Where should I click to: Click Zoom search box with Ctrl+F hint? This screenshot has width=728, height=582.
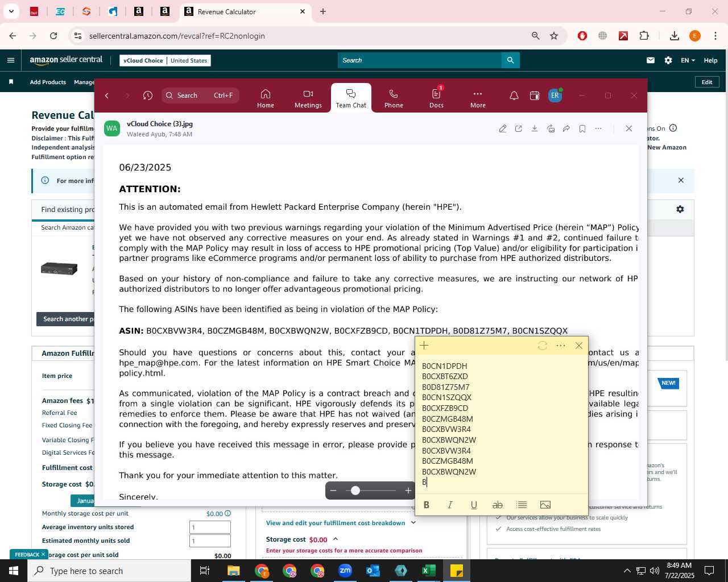click(200, 95)
